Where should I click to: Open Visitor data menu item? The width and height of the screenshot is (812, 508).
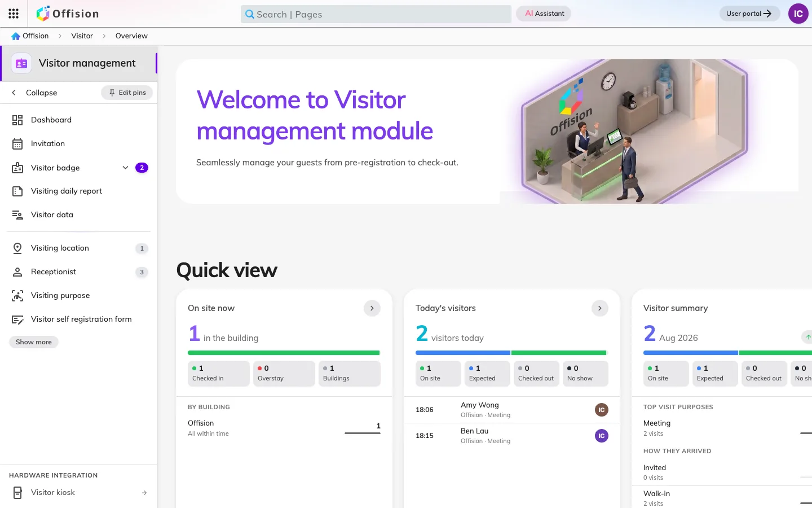pyautogui.click(x=79, y=215)
